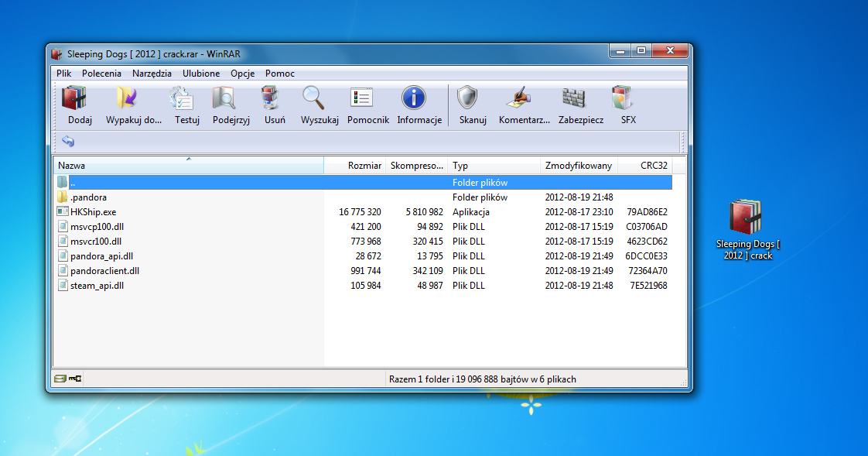Screen dimensions: 868x456
Task: Click the status bar total summary text
Action: (x=482, y=379)
